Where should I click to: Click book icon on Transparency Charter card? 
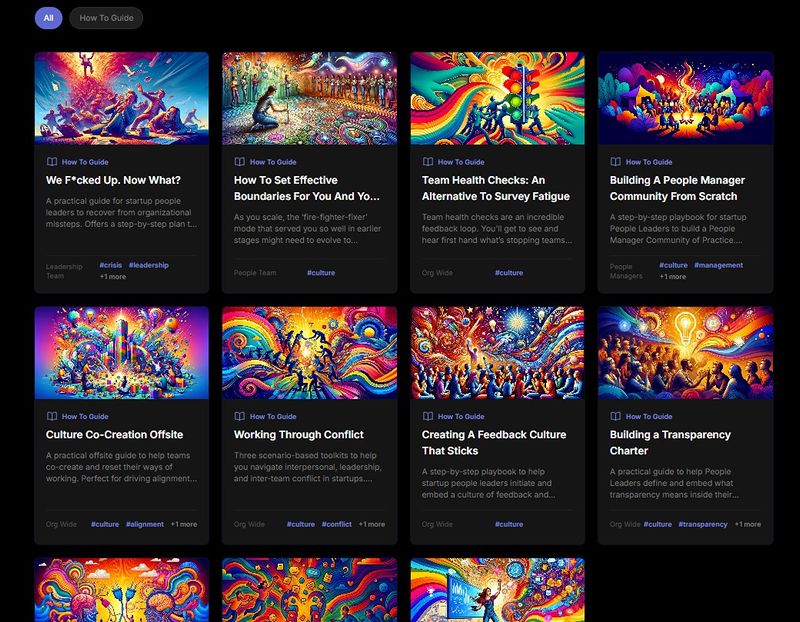616,416
